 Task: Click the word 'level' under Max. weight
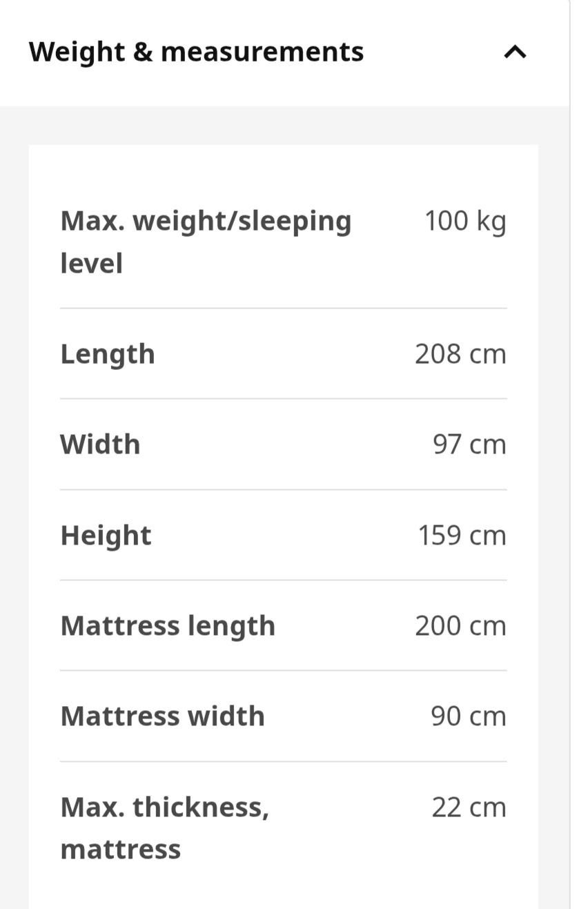91,264
